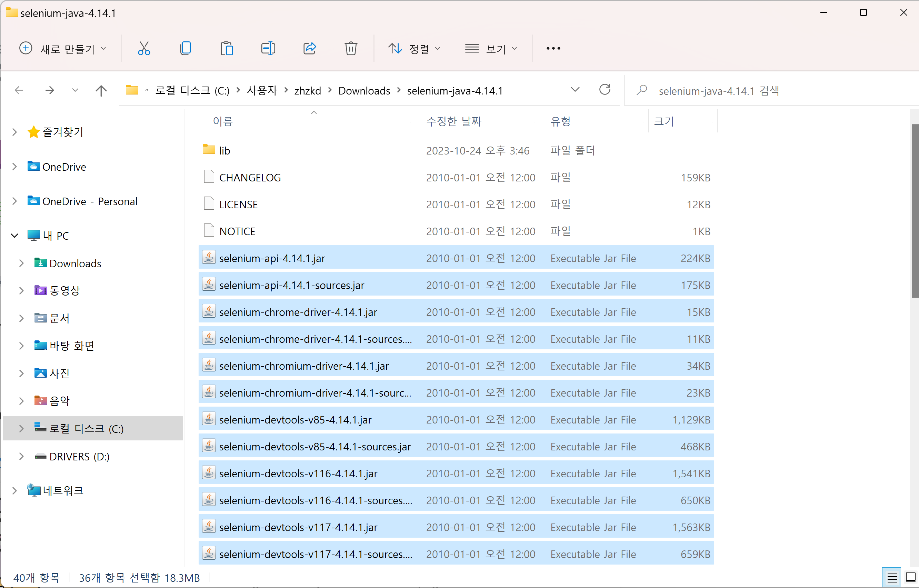Click the vertical scrollbar thumb
The height and width of the screenshot is (588, 919).
[x=915, y=211]
